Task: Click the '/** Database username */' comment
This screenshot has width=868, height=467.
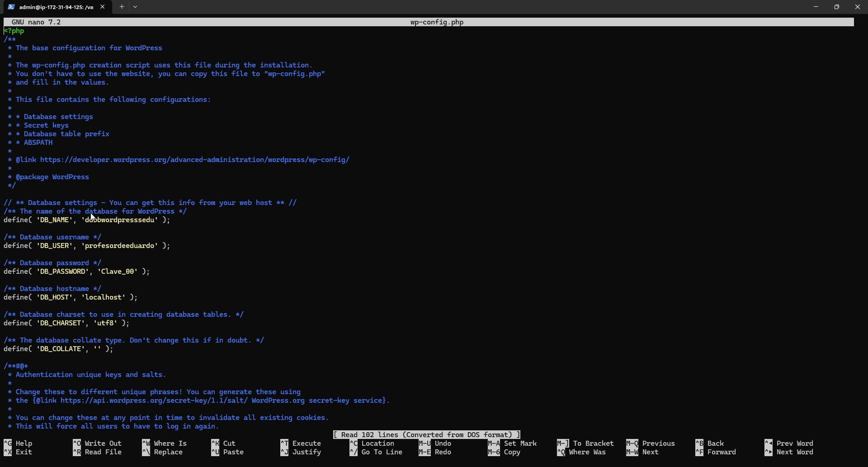Action: coord(52,237)
